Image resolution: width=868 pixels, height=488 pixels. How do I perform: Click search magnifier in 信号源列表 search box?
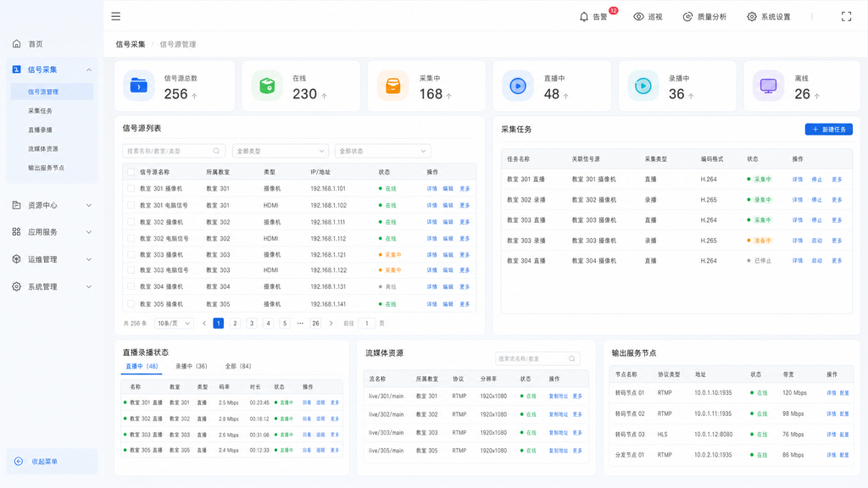216,151
